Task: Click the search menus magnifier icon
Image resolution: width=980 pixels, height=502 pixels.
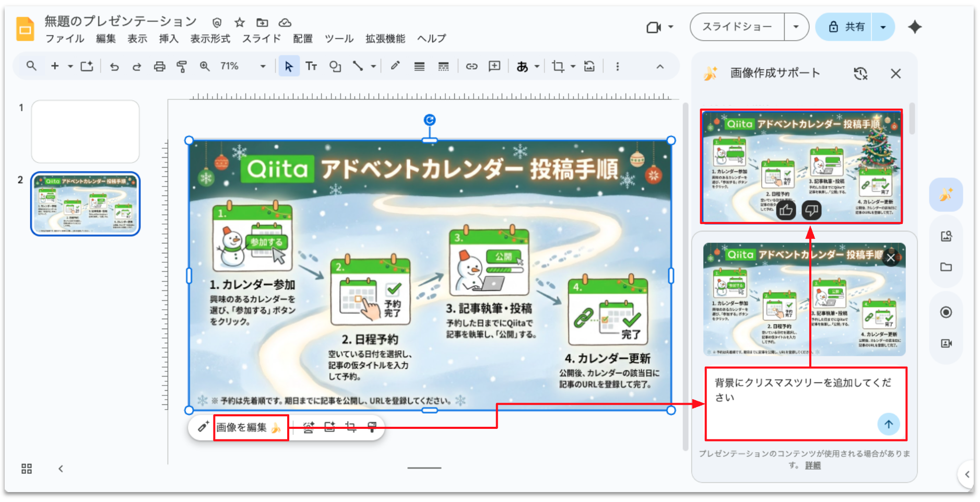Action: (x=31, y=66)
